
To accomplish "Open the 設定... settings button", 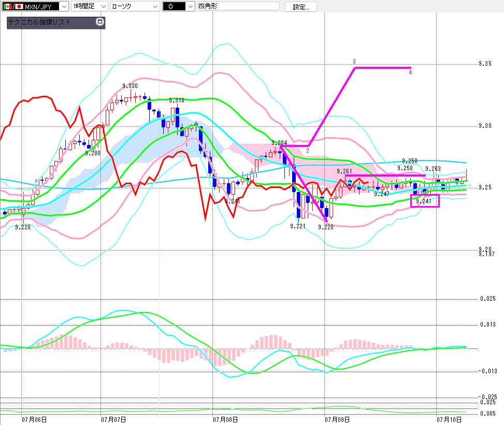I will [301, 7].
